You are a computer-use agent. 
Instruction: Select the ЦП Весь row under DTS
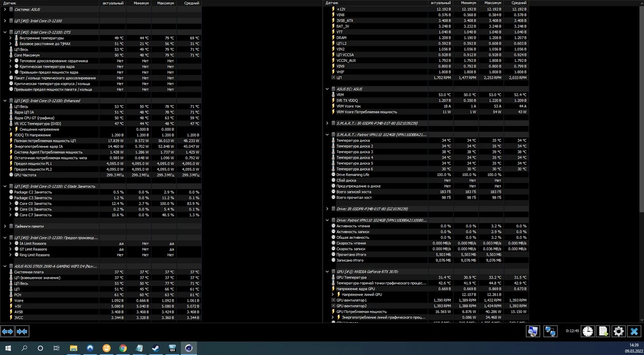click(x=101, y=49)
